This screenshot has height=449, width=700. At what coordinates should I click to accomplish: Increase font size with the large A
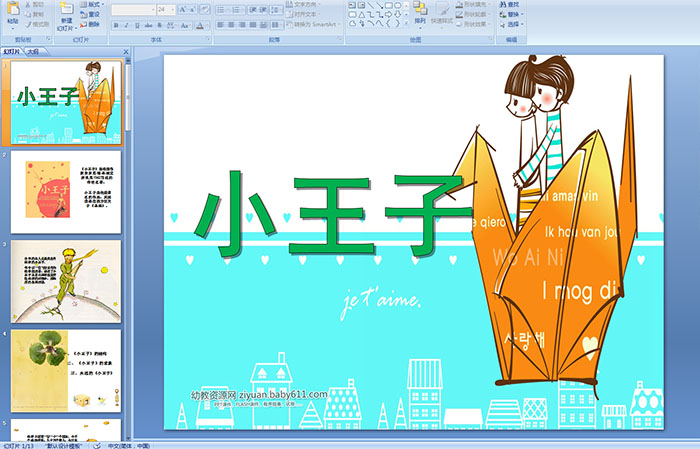[x=183, y=9]
